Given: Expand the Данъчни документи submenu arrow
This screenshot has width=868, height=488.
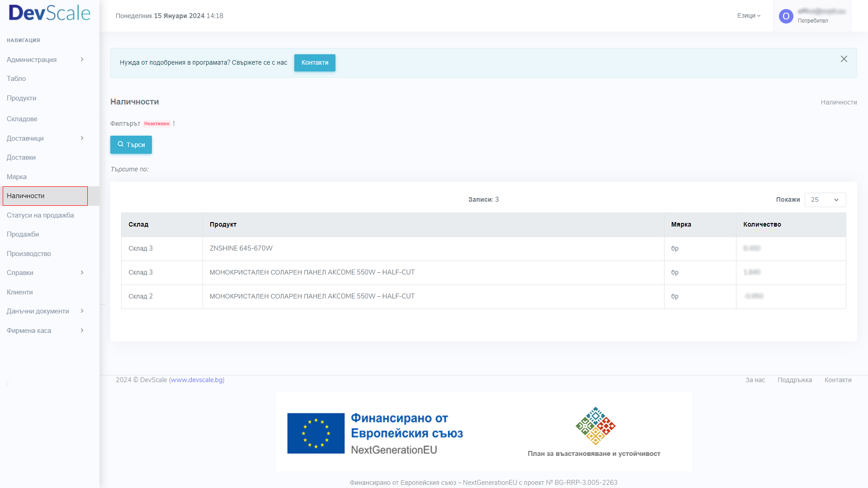Looking at the screenshot, I should click(x=82, y=311).
